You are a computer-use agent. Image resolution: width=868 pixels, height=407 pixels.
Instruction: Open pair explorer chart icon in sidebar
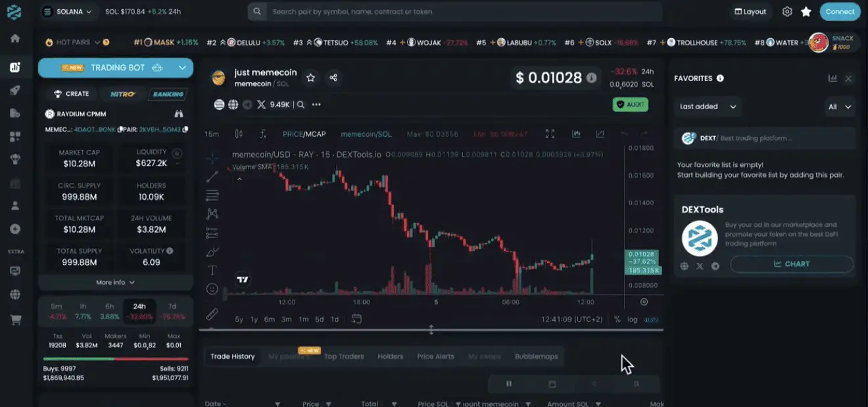pos(14,67)
